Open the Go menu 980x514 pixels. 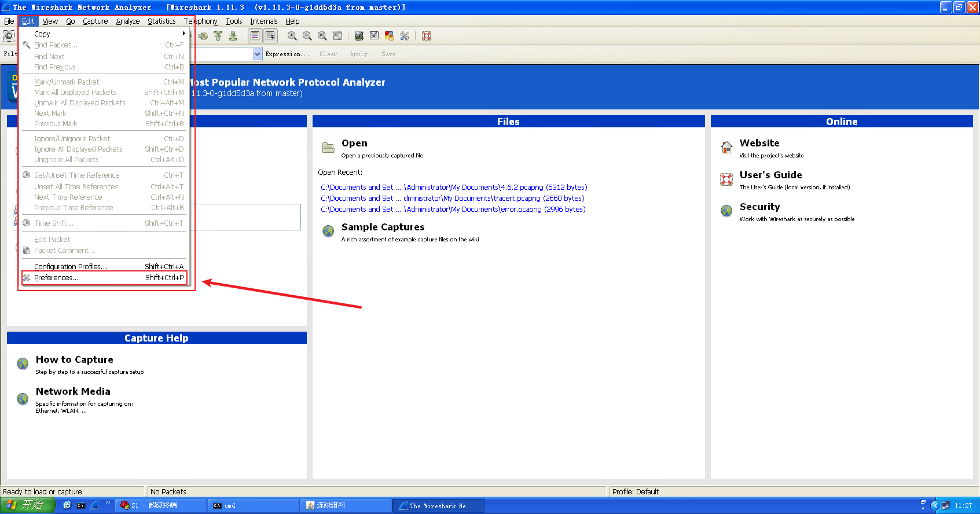coord(71,21)
